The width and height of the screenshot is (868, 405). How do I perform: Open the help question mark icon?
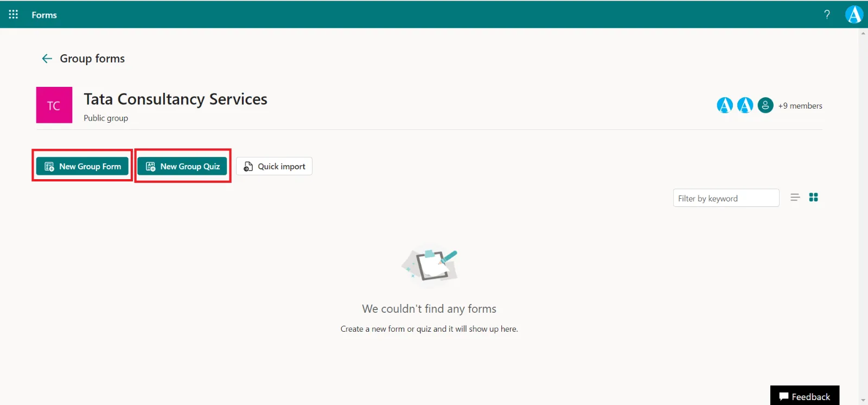pyautogui.click(x=827, y=15)
